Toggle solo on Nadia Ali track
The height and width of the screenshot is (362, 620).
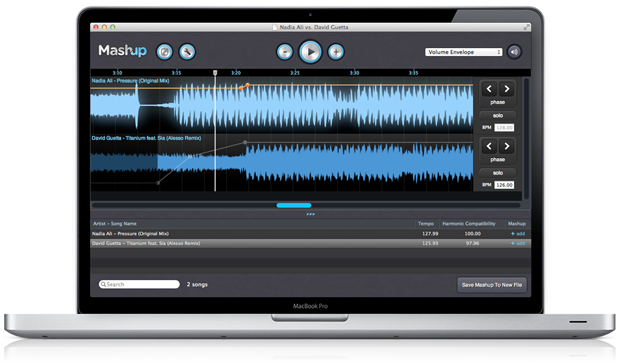click(497, 115)
